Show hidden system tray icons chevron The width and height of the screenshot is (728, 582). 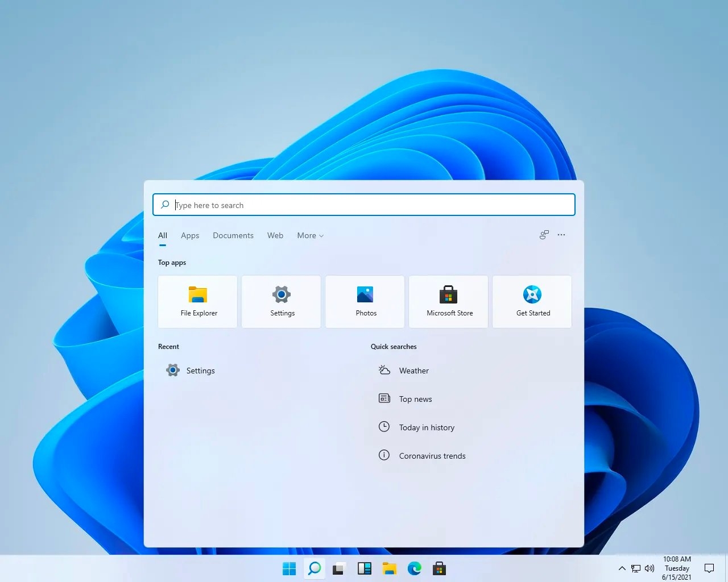[622, 568]
